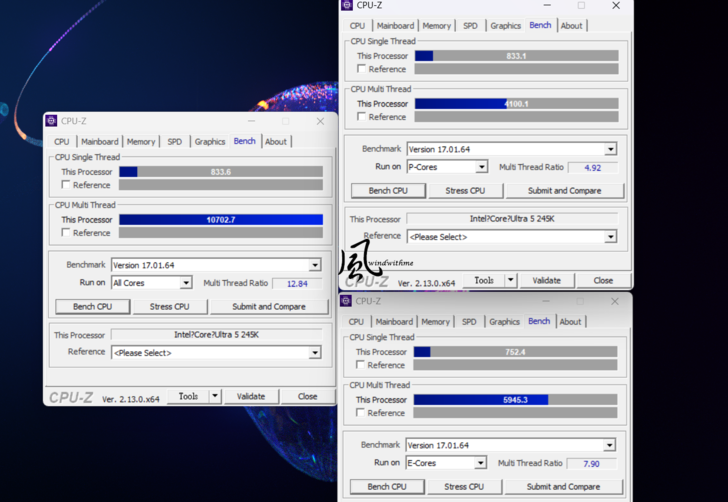Open Tools arrow menu in All Cores window
The height and width of the screenshot is (502, 728).
214,396
